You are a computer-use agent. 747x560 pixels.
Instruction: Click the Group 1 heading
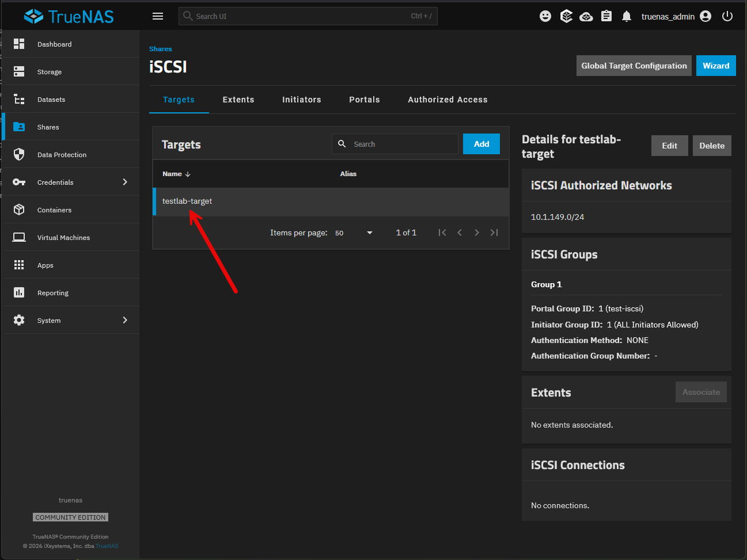click(x=547, y=284)
